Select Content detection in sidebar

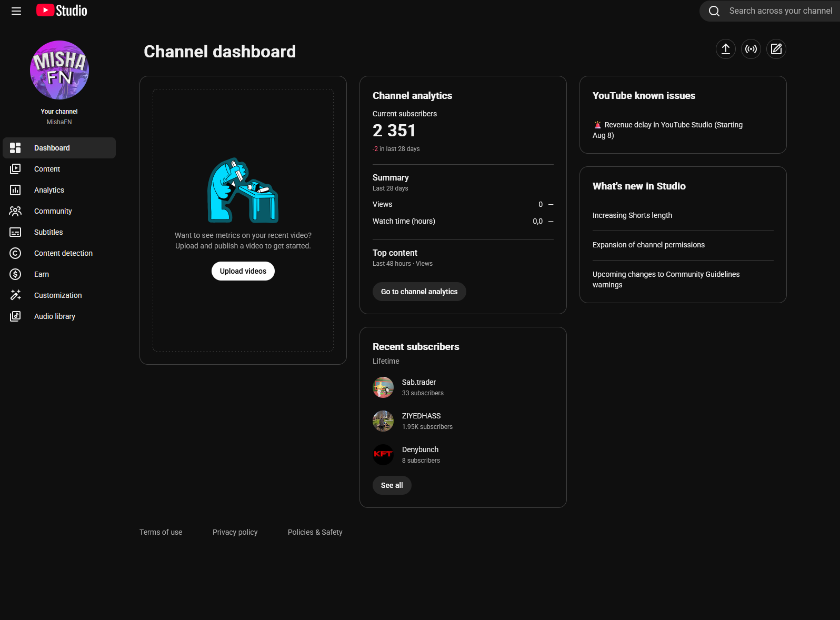pyautogui.click(x=59, y=253)
